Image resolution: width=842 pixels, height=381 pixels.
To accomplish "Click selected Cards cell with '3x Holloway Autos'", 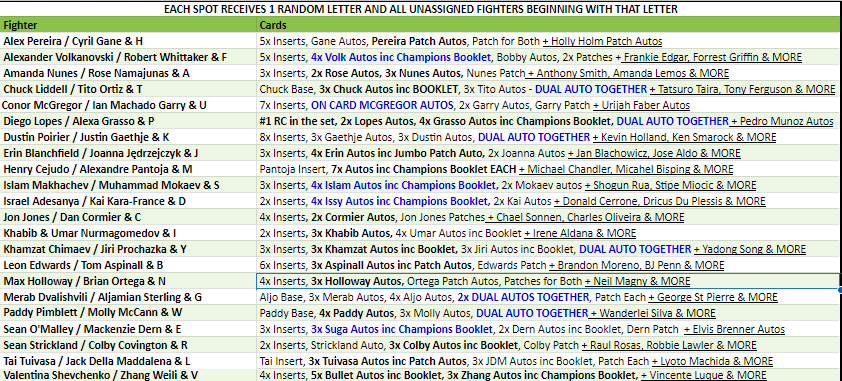I will click(x=549, y=281).
